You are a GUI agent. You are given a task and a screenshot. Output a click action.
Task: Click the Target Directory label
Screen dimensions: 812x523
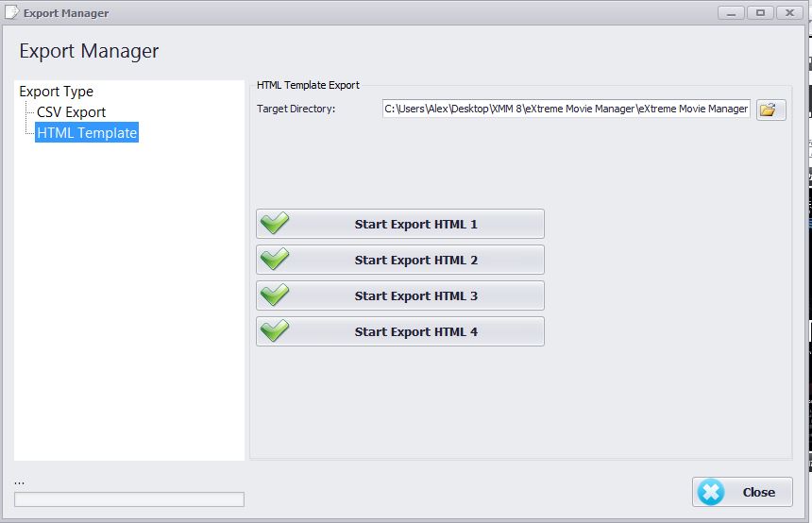[x=296, y=110]
